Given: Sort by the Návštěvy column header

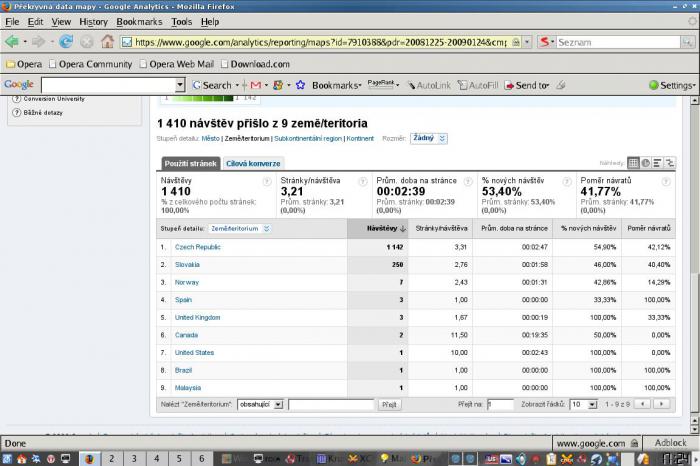Looking at the screenshot, I should 378,229.
